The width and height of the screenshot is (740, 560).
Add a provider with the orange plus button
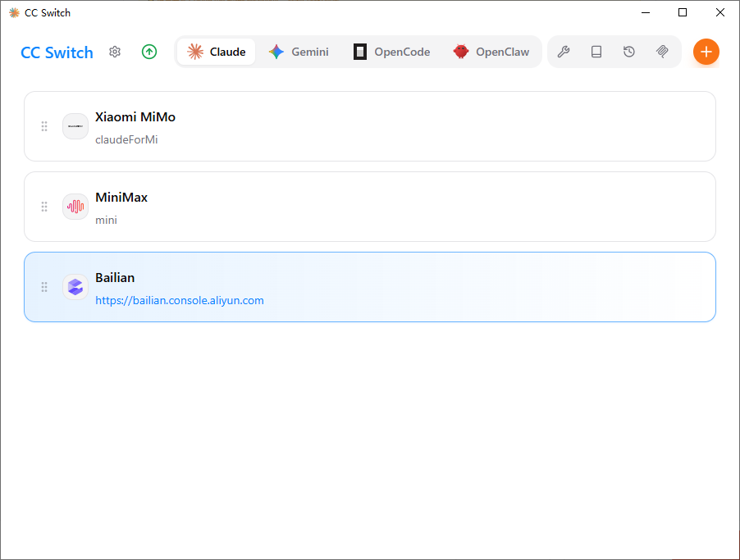coord(706,52)
